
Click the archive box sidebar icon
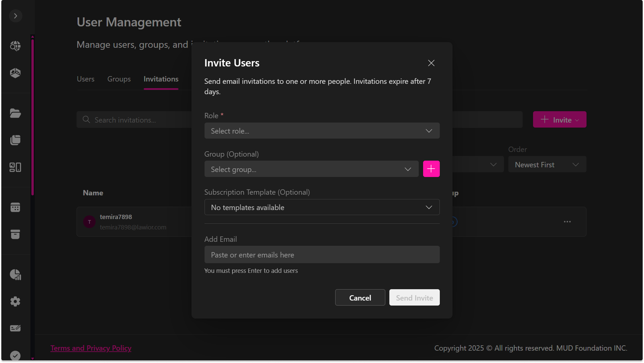(15, 234)
